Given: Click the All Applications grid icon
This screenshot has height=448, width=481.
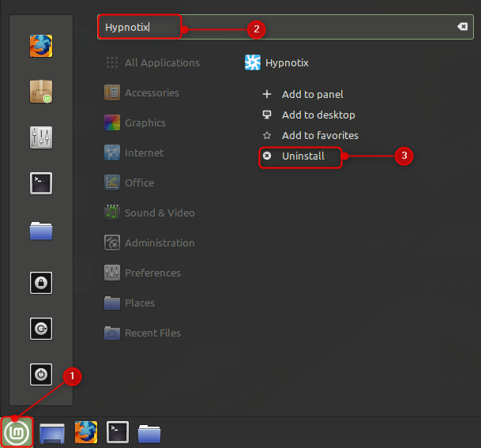Looking at the screenshot, I should tap(112, 62).
